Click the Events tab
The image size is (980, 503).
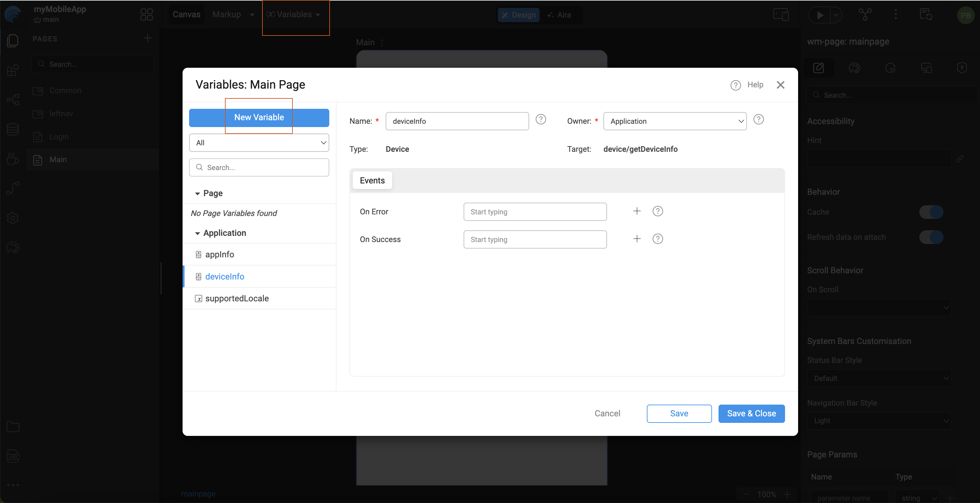tap(372, 180)
